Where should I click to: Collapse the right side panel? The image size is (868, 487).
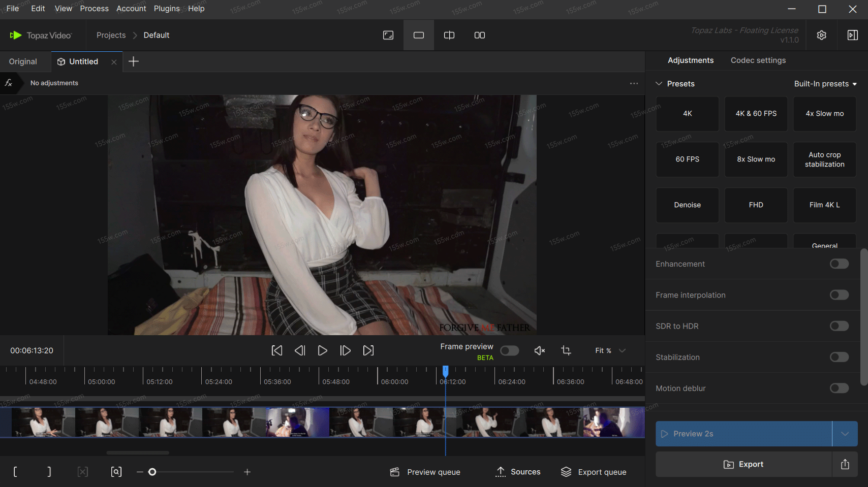click(x=852, y=35)
